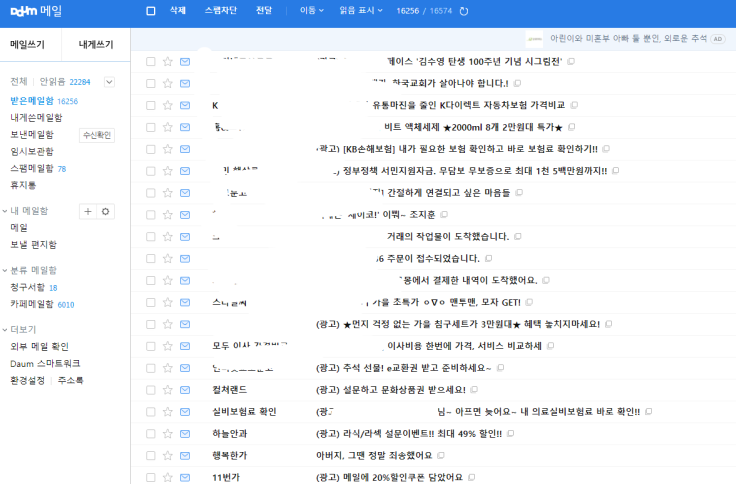Check the K다이렉트 자동차보험 mail checkbox
The width and height of the screenshot is (736, 484).
[151, 105]
